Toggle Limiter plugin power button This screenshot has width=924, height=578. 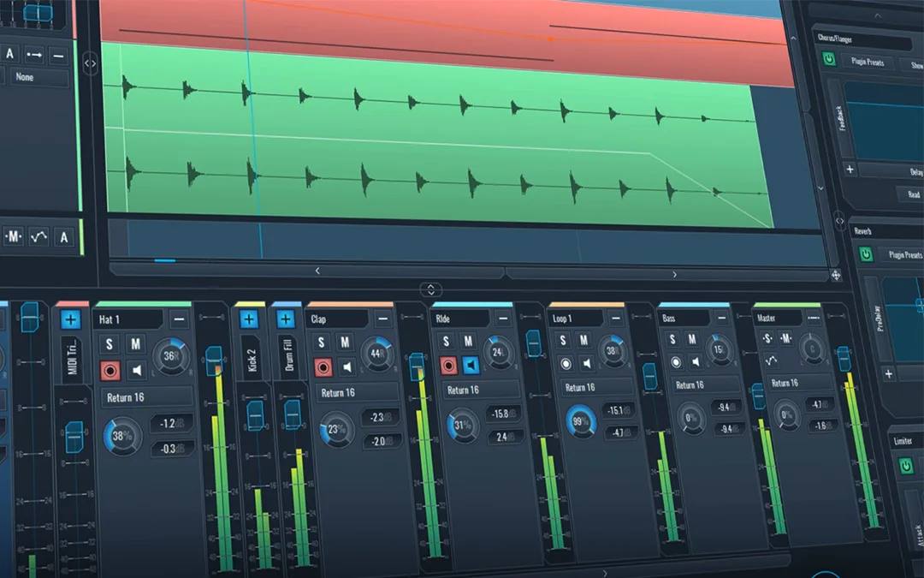(906, 466)
